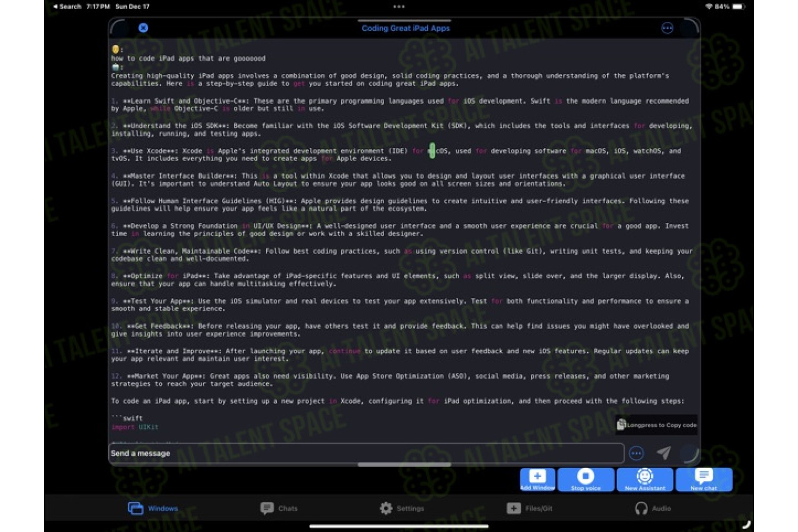Image resolution: width=798 pixels, height=532 pixels.
Task: Switch to the Windows tab
Action: [x=153, y=509]
